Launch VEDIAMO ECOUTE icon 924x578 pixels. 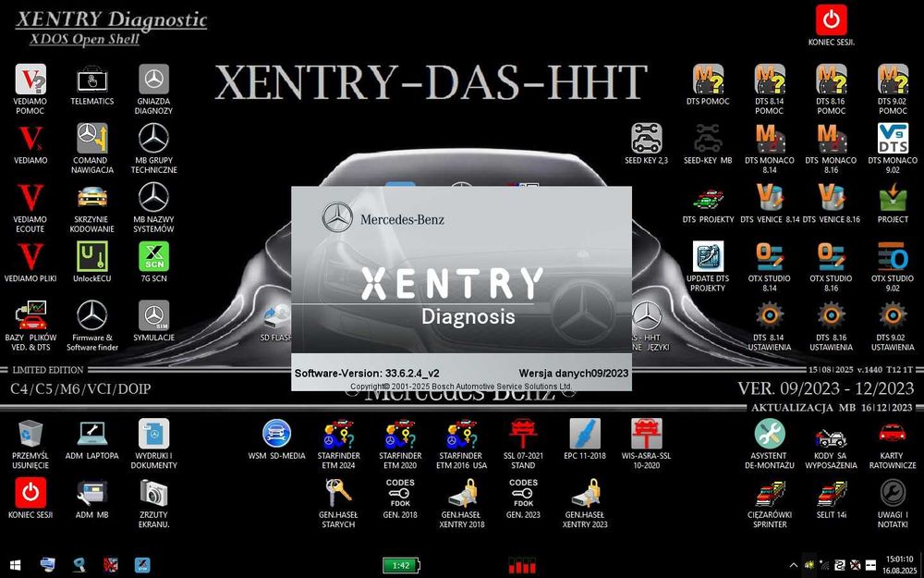coord(30,198)
